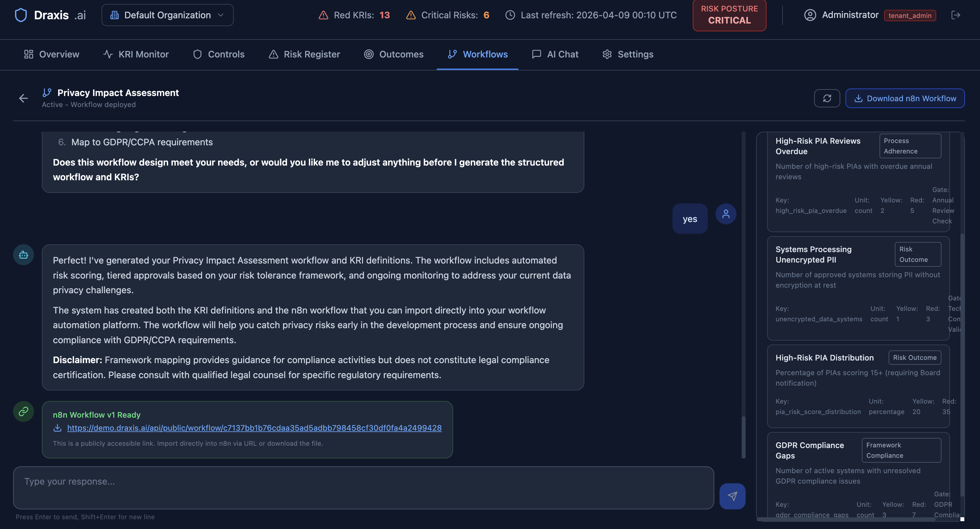Click the user avatar beside the yes message
The image size is (980, 529).
[725, 214]
